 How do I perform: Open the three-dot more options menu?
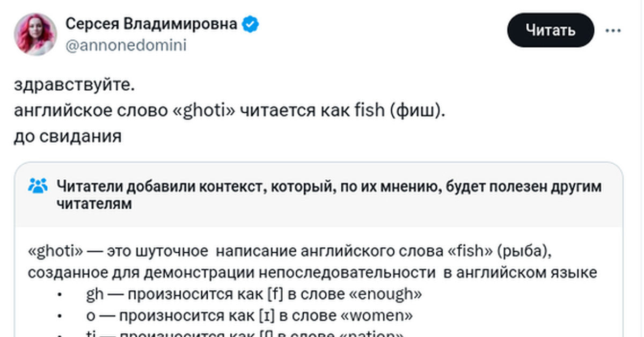click(613, 31)
